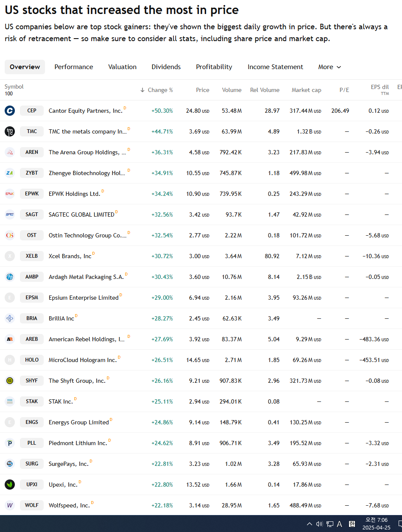Image resolution: width=402 pixels, height=532 pixels.
Task: Click the Epsium Enterprise placeholder logo icon
Action: [x=10, y=298]
